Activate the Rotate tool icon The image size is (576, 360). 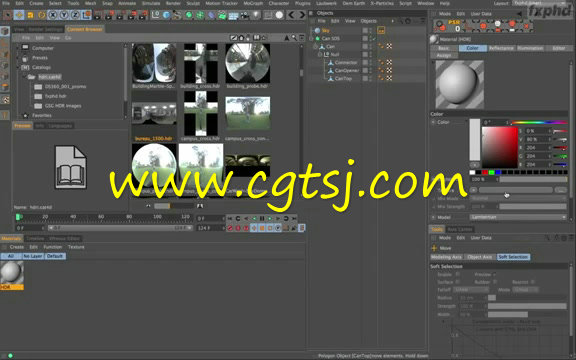[x=42, y=15]
